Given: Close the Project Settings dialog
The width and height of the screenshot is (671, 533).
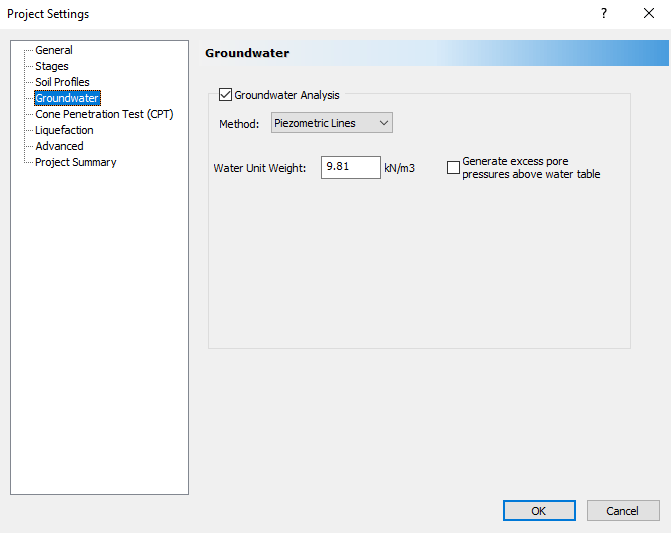Looking at the screenshot, I should click(648, 14).
